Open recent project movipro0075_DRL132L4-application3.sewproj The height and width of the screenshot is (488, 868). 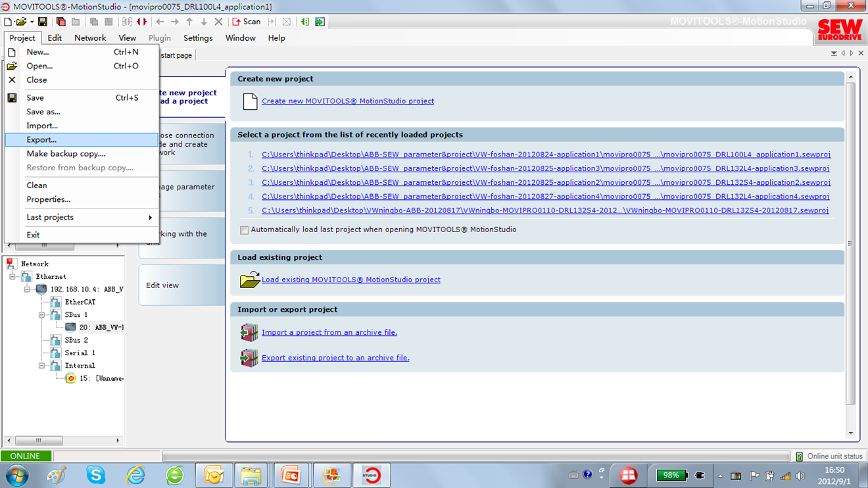[x=546, y=169]
